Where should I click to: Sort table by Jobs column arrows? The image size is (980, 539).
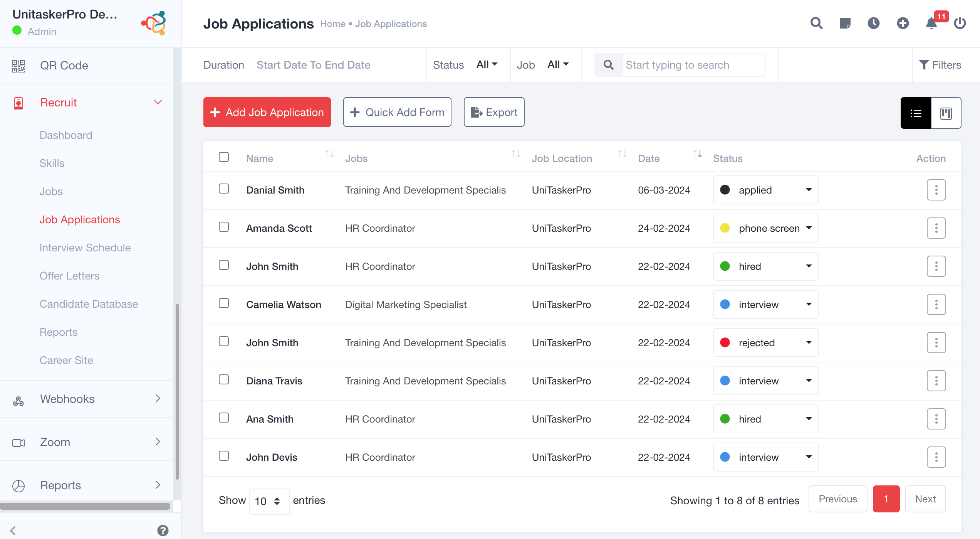coord(516,154)
